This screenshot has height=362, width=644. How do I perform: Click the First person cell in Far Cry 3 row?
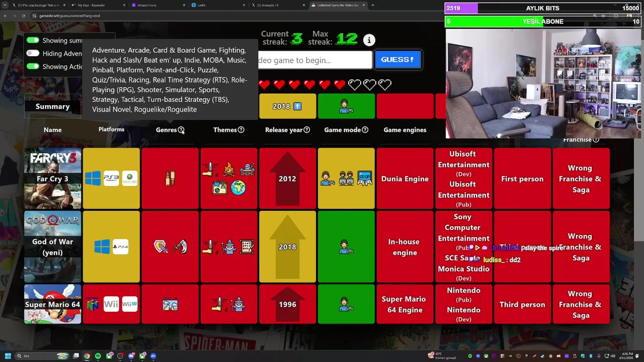coord(522,178)
